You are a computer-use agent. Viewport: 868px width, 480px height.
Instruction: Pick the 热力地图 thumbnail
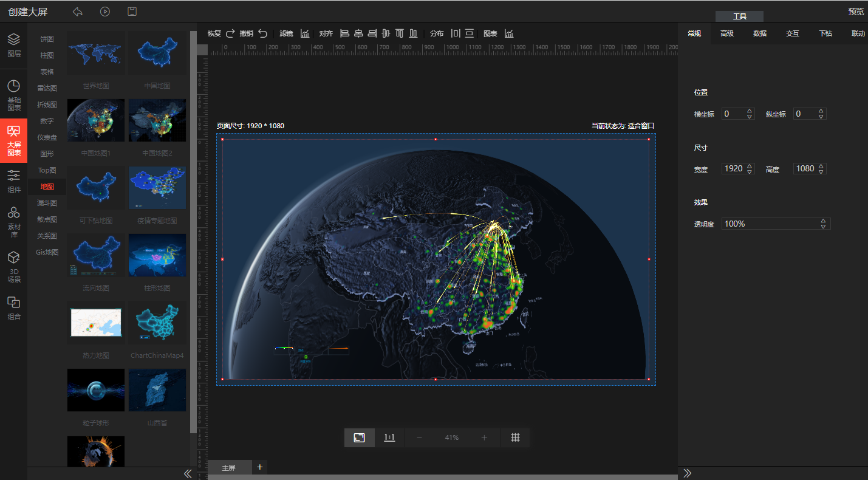click(96, 323)
